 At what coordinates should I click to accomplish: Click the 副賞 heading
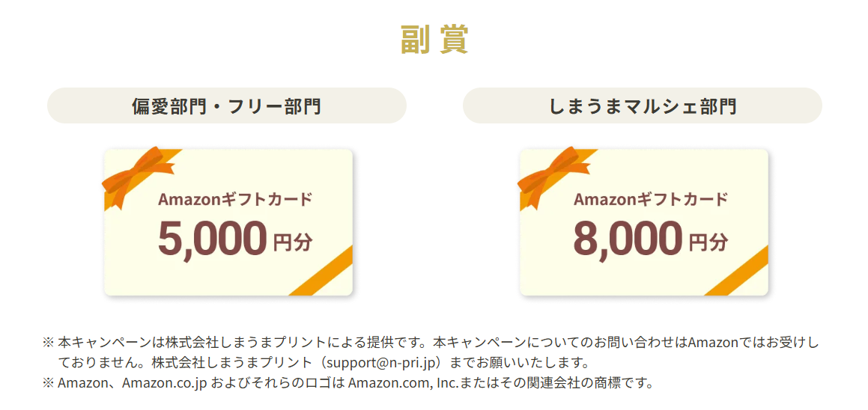point(434,40)
